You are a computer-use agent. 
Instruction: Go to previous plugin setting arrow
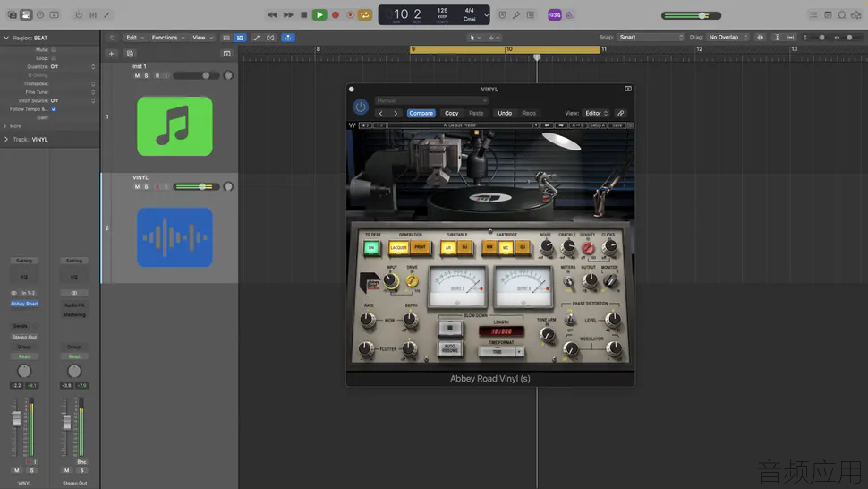click(381, 113)
